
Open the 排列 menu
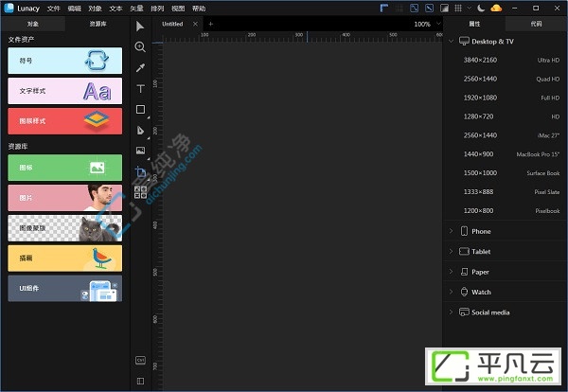[157, 9]
